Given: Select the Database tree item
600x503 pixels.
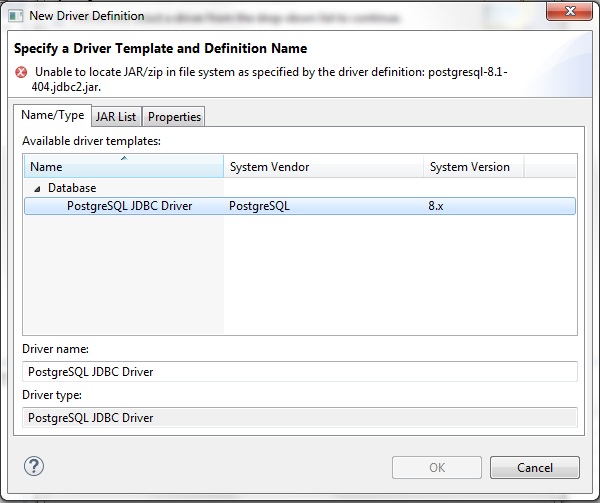Looking at the screenshot, I should click(x=72, y=188).
